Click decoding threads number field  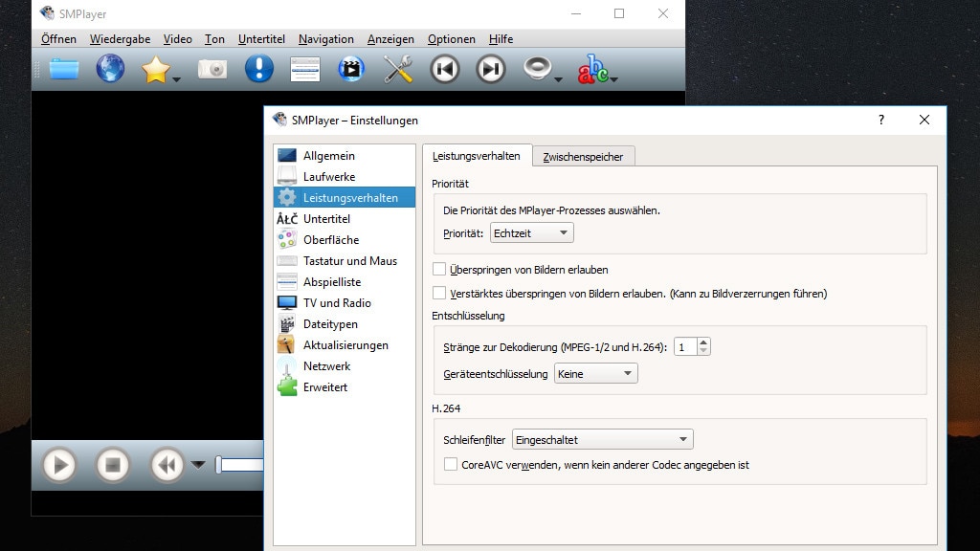[685, 346]
